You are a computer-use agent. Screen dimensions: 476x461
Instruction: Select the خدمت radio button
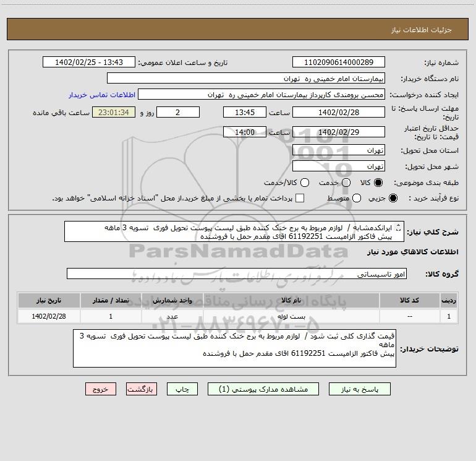(x=346, y=183)
